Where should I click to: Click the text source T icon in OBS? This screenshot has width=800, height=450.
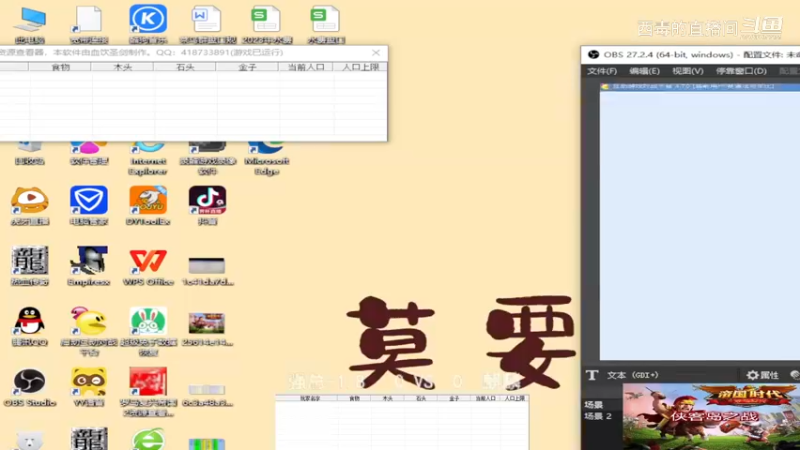592,375
